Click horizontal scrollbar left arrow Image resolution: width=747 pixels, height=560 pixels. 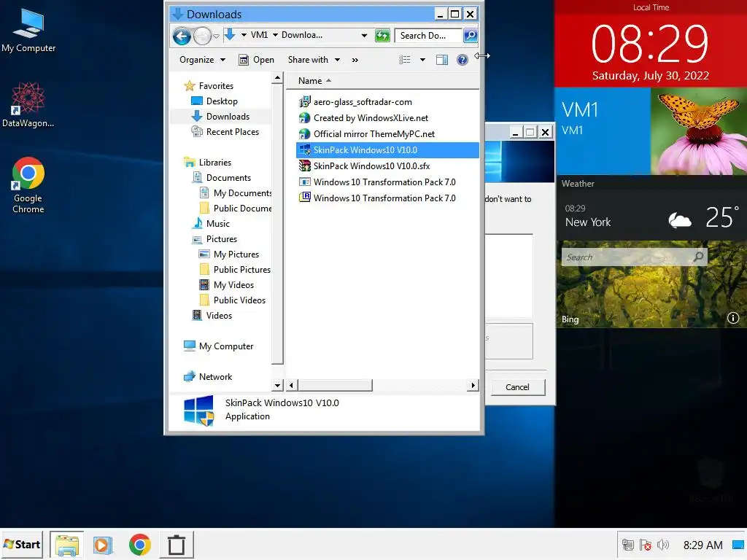click(x=292, y=385)
